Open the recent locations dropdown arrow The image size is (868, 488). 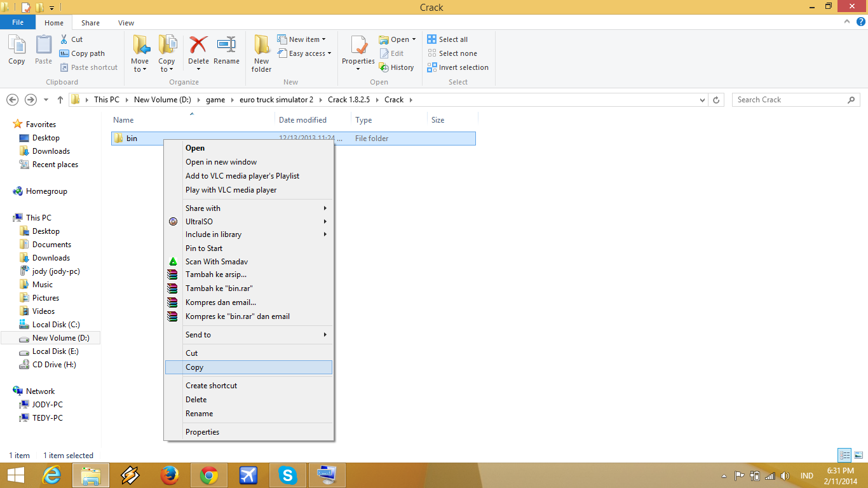(46, 100)
